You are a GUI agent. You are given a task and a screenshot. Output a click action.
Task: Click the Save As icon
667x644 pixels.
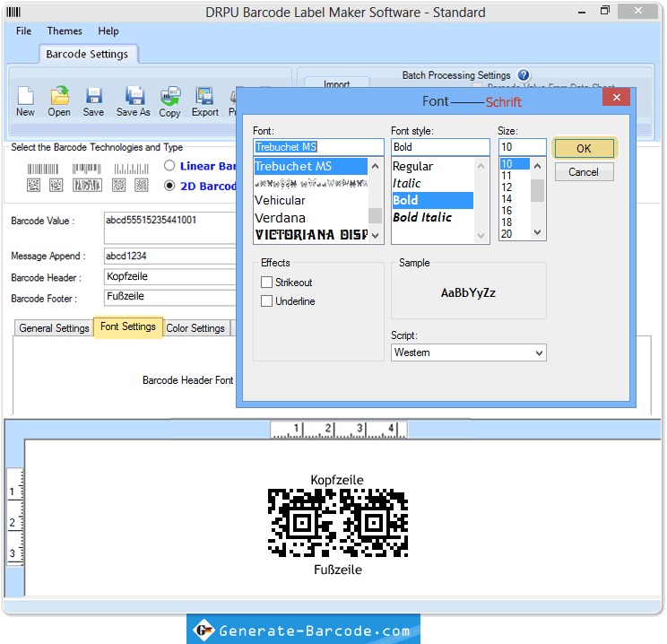(x=134, y=95)
